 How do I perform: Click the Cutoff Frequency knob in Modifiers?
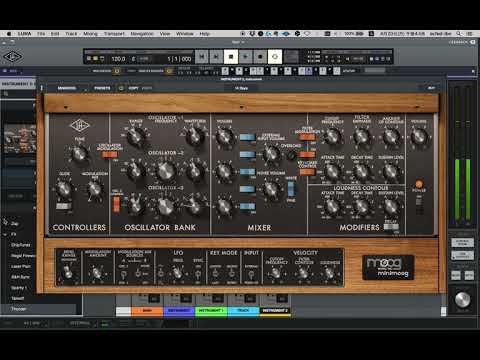pyautogui.click(x=332, y=136)
